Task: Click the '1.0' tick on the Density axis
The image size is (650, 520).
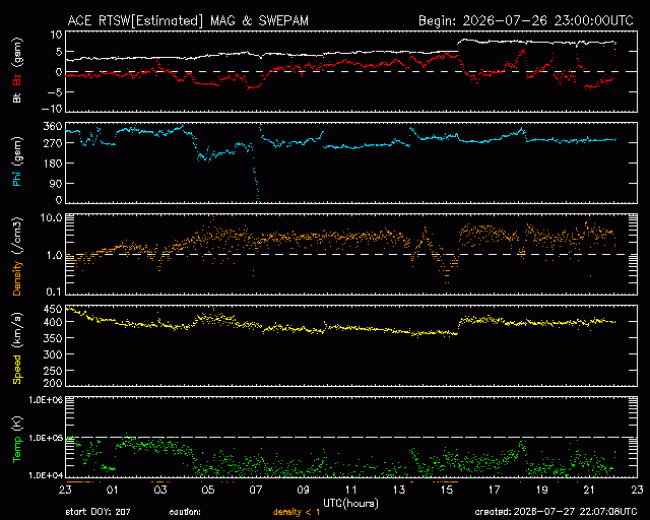Action: point(54,255)
